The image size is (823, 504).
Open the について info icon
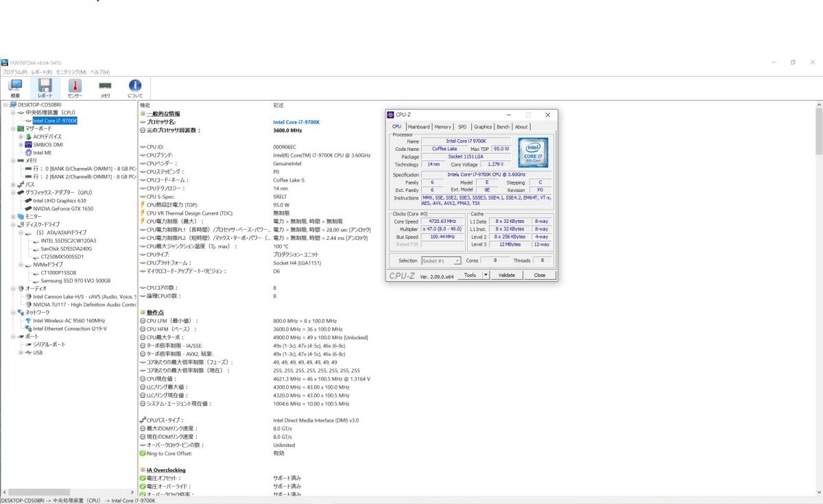(135, 86)
